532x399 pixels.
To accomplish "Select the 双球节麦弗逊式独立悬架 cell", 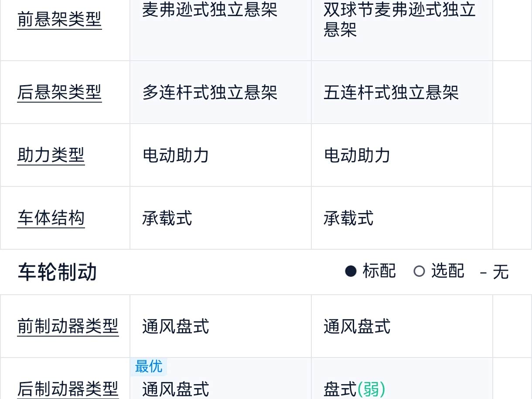I will coord(399,20).
